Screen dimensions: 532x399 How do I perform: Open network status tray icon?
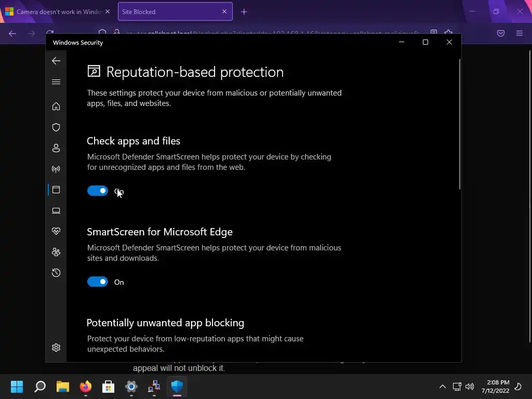coord(457,387)
